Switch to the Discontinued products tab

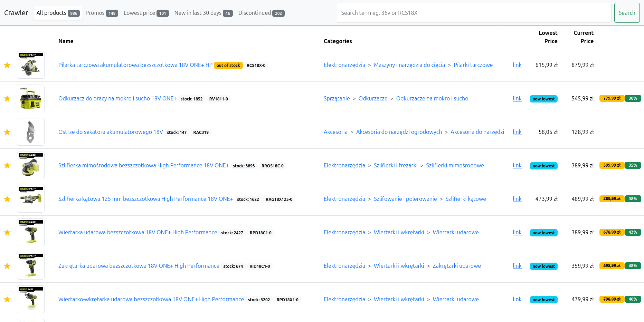[261, 13]
